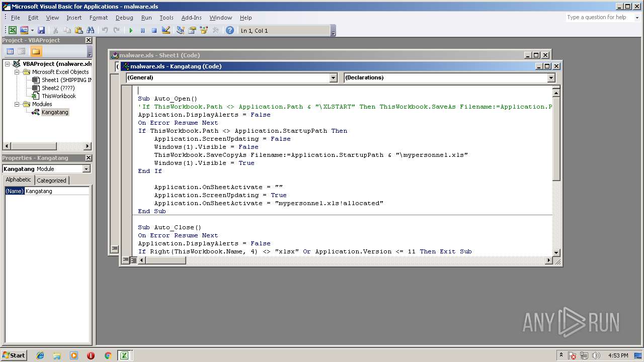Screen dimensions: 644x362
Task: Click the View Object icon in Project panel
Action: (x=21, y=51)
